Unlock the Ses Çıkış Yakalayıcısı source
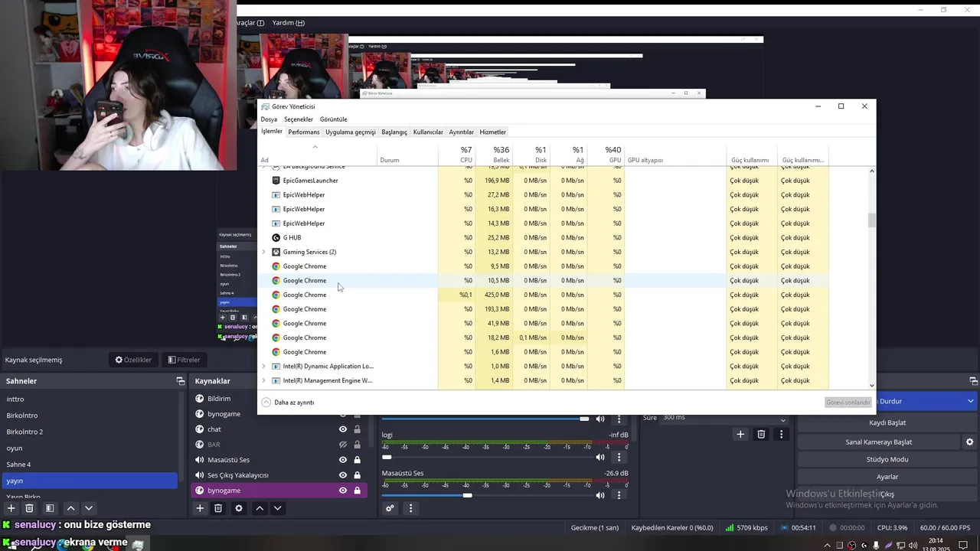This screenshot has height=551, width=980. pyautogui.click(x=357, y=475)
